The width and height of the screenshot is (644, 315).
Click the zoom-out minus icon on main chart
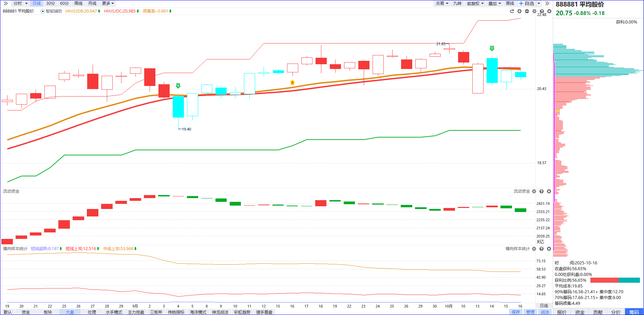[x=527, y=11]
